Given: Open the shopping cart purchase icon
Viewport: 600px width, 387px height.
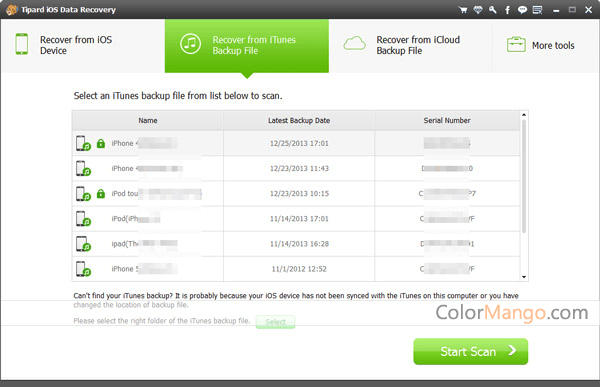Looking at the screenshot, I should click(x=463, y=10).
